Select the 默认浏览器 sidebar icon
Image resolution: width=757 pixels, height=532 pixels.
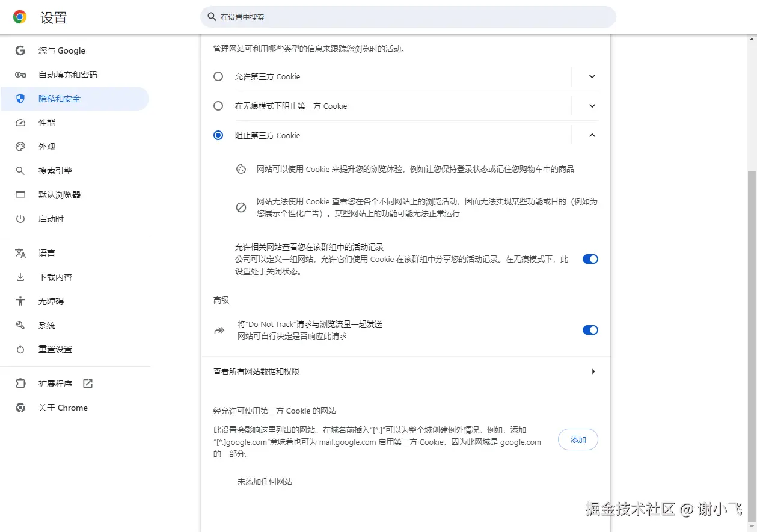point(20,194)
